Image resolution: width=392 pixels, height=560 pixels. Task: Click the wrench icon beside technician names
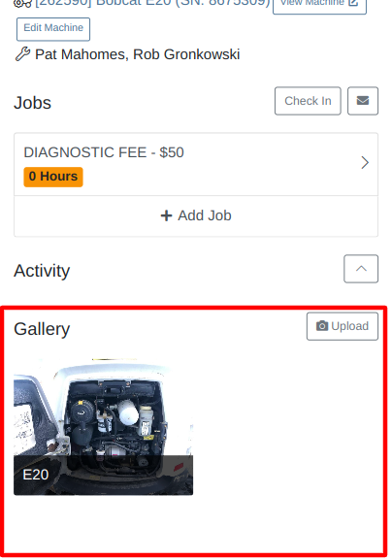[x=22, y=54]
